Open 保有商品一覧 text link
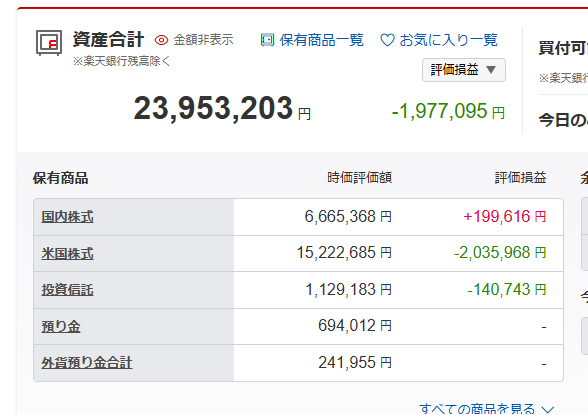 pyautogui.click(x=321, y=40)
